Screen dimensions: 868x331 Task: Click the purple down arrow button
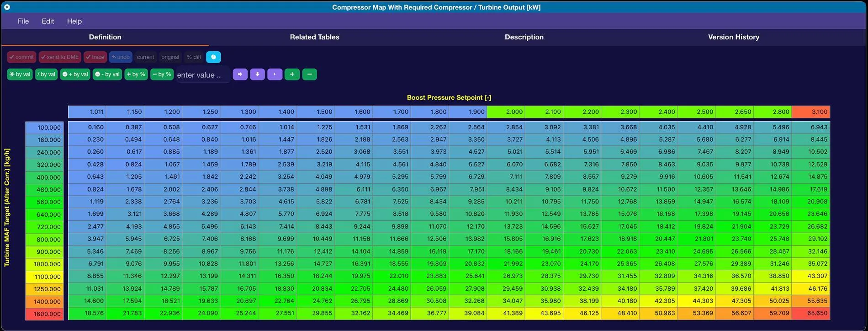(x=257, y=75)
